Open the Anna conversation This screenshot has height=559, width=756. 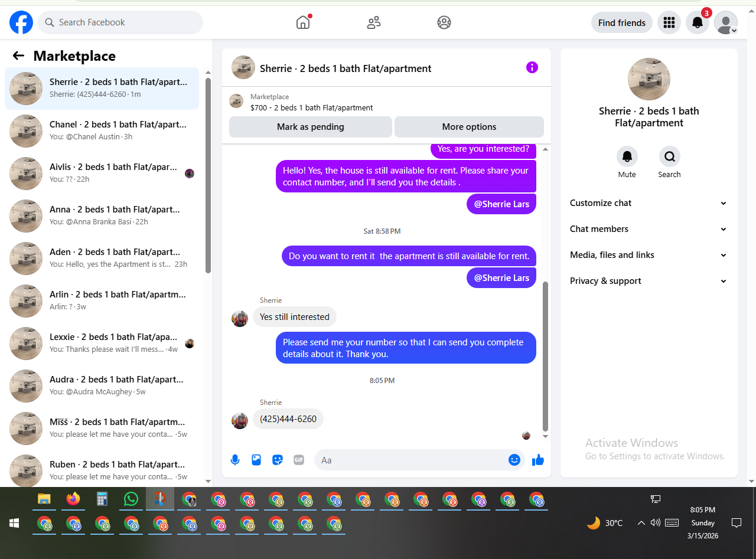102,216
